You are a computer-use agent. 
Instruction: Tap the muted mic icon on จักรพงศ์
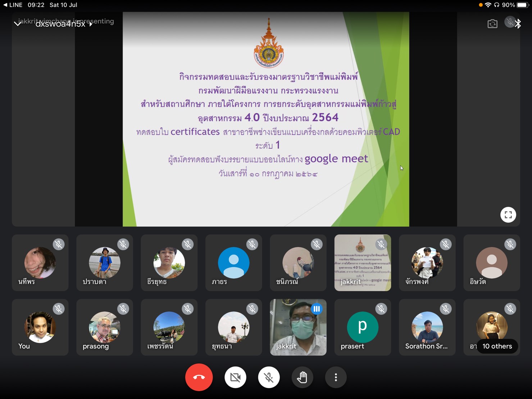point(446,244)
